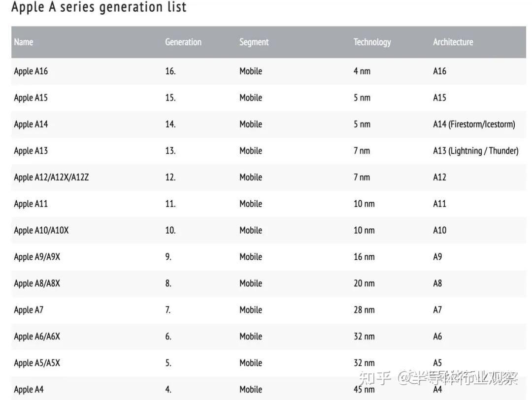Click the page title Apple A series generation list
This screenshot has height=400, width=532.
(x=99, y=7)
